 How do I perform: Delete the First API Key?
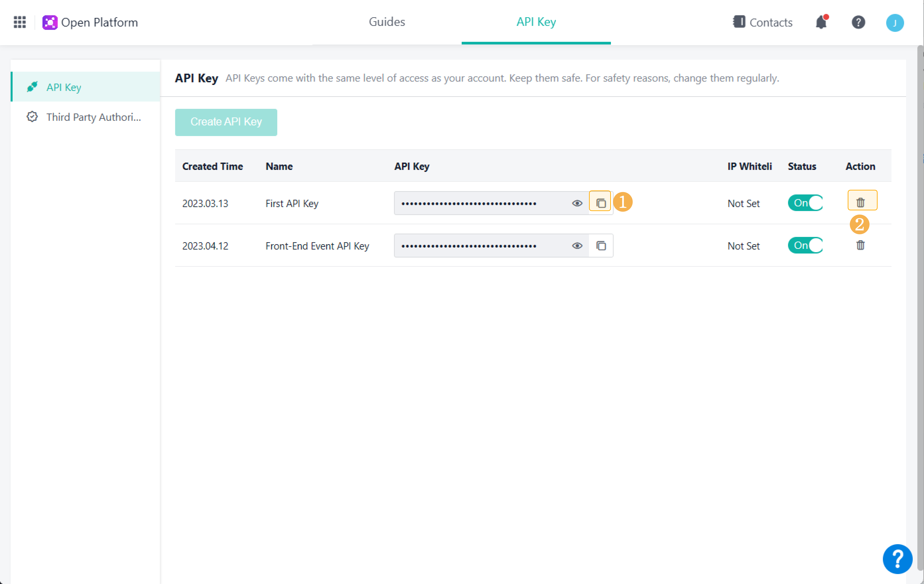[x=860, y=202]
